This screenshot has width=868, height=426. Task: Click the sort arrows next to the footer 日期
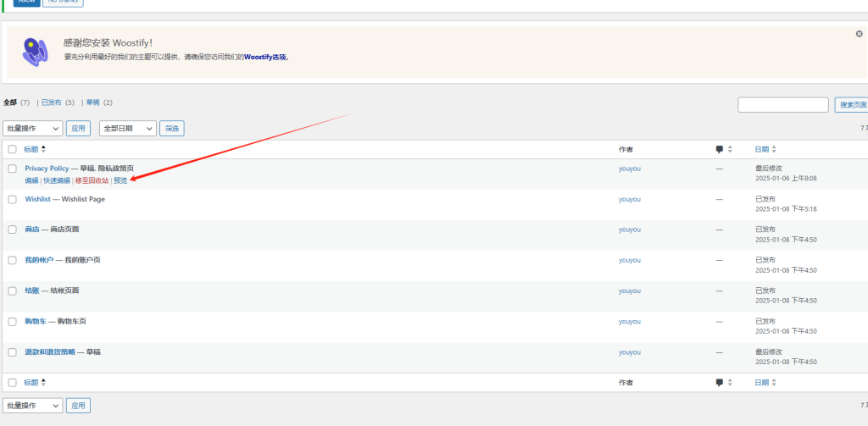click(774, 383)
